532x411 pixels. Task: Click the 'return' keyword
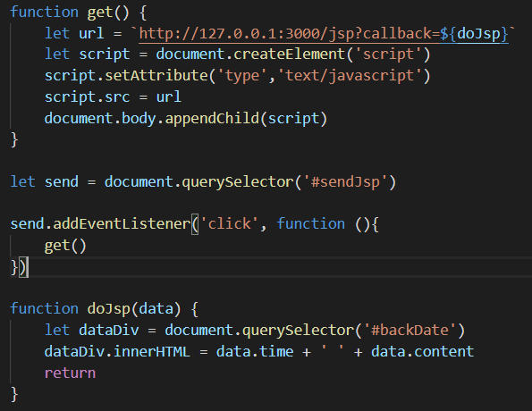click(71, 373)
